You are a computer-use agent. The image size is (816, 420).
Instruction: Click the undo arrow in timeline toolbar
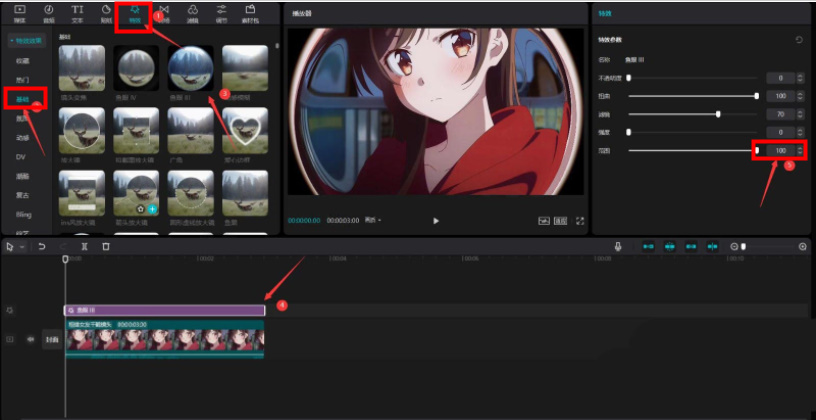click(43, 246)
